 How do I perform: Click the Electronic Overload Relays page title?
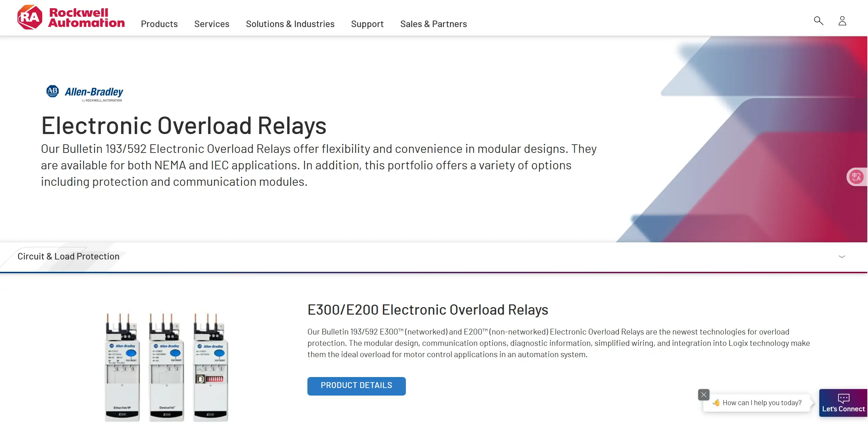[x=184, y=126]
